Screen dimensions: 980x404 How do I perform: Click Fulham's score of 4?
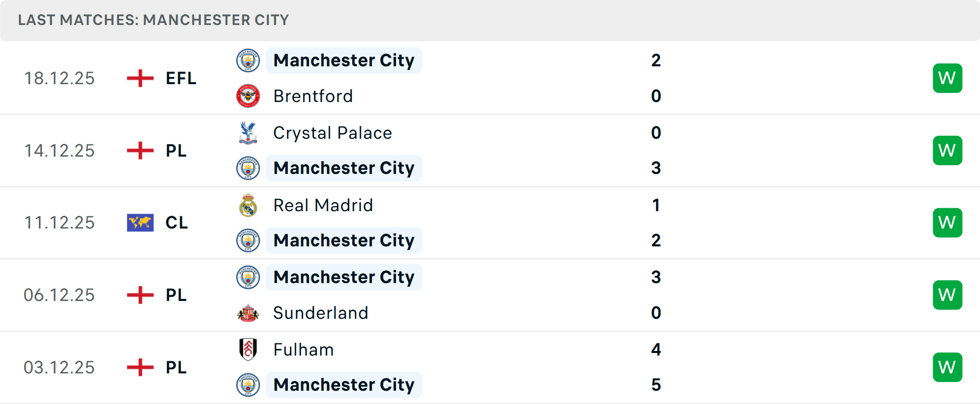pyautogui.click(x=656, y=349)
